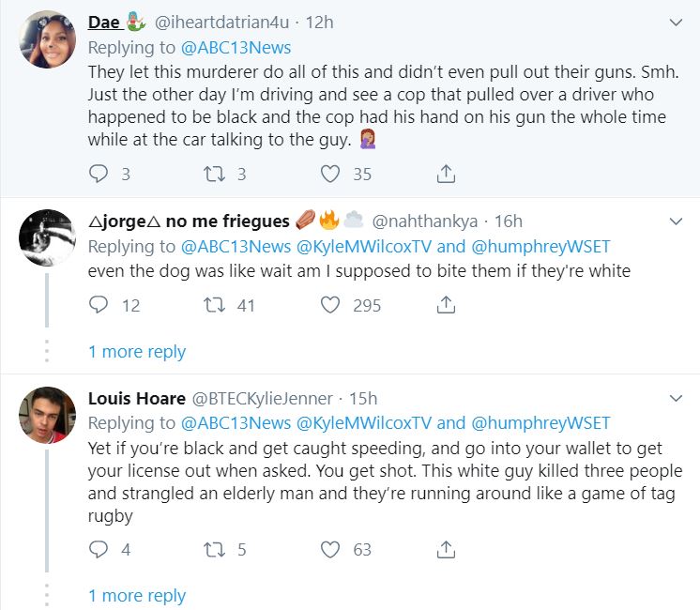The width and height of the screenshot is (700, 610).
Task: Share jorge's tweet via share icon
Action: 447,305
